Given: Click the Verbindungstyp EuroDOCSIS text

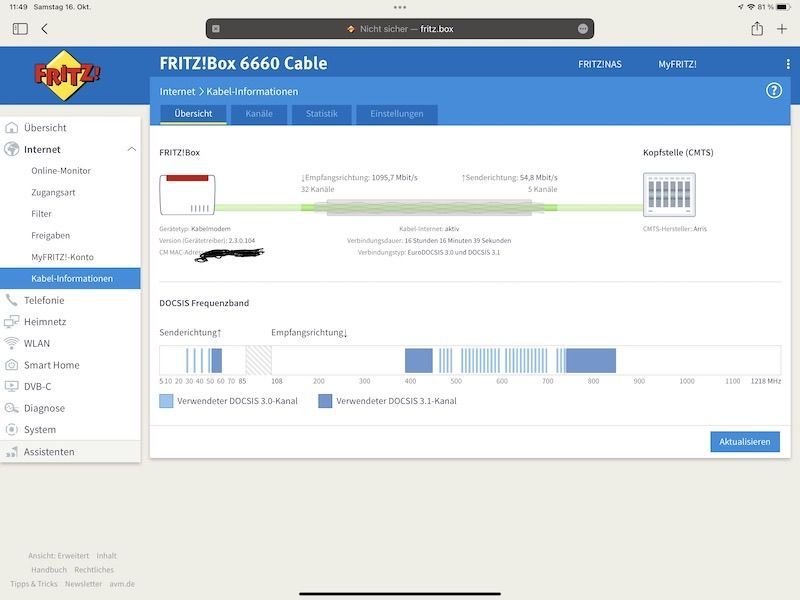Looking at the screenshot, I should (x=429, y=252).
